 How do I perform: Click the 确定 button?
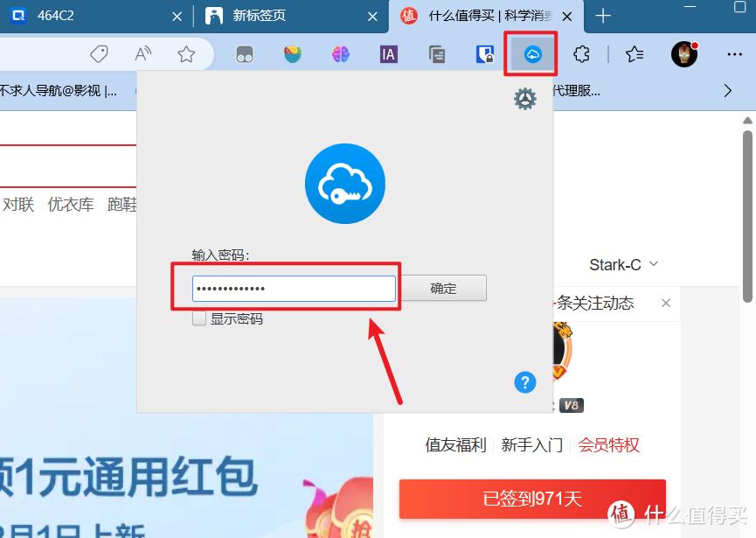443,288
